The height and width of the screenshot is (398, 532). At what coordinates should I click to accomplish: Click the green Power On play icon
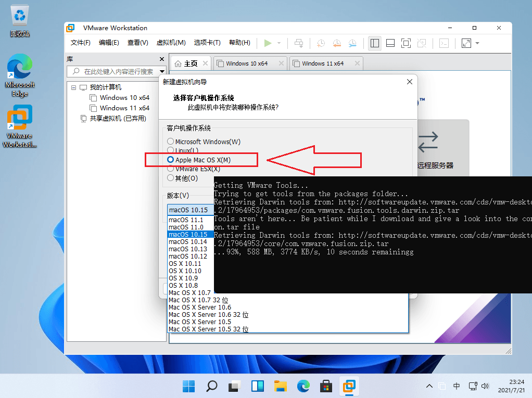(x=268, y=43)
